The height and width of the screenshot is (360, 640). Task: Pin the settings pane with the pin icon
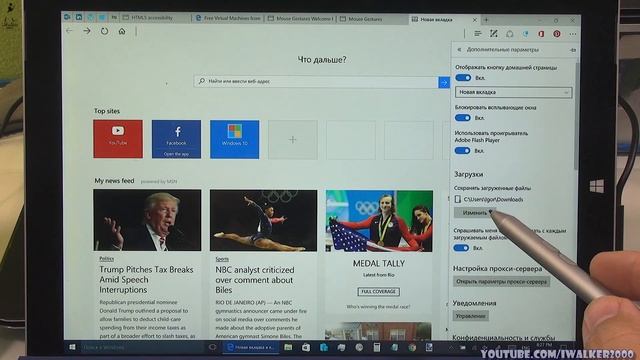click(x=573, y=50)
